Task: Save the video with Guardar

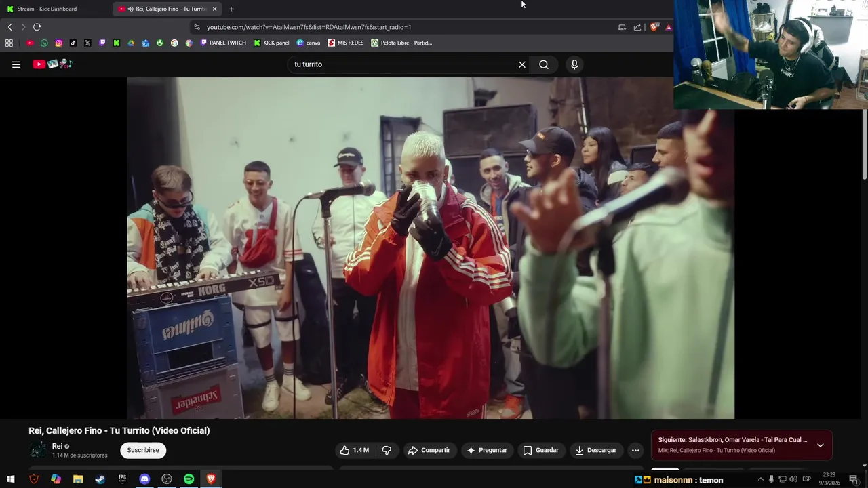Action: tap(540, 450)
